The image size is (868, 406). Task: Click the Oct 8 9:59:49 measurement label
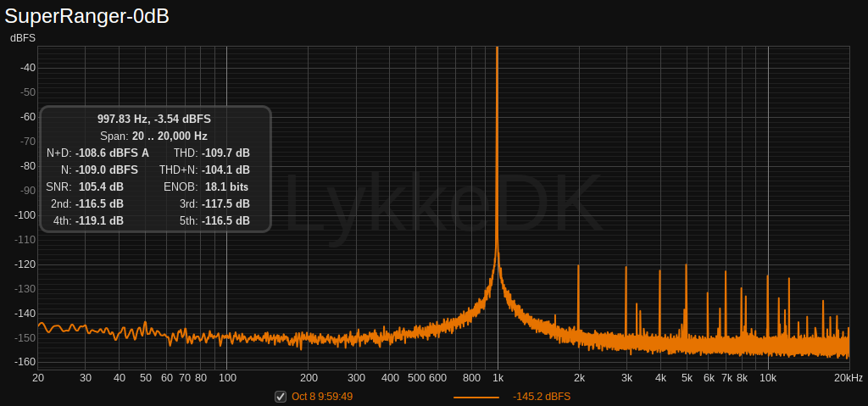[322, 397]
